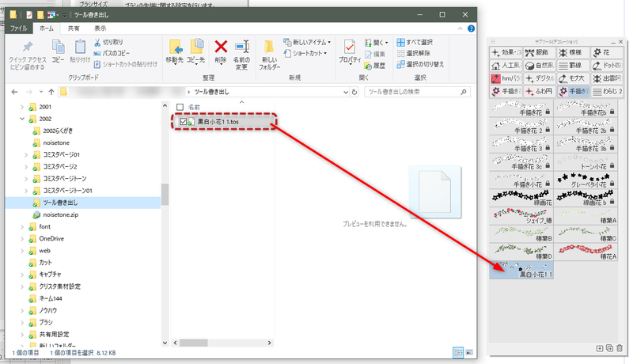This screenshot has height=364, width=633.
Task: Select the キャプチャ folder in tree
Action: (x=46, y=275)
